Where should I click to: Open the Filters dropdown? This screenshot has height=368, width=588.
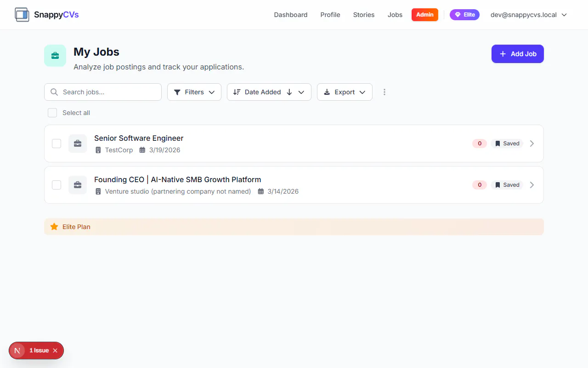click(194, 92)
